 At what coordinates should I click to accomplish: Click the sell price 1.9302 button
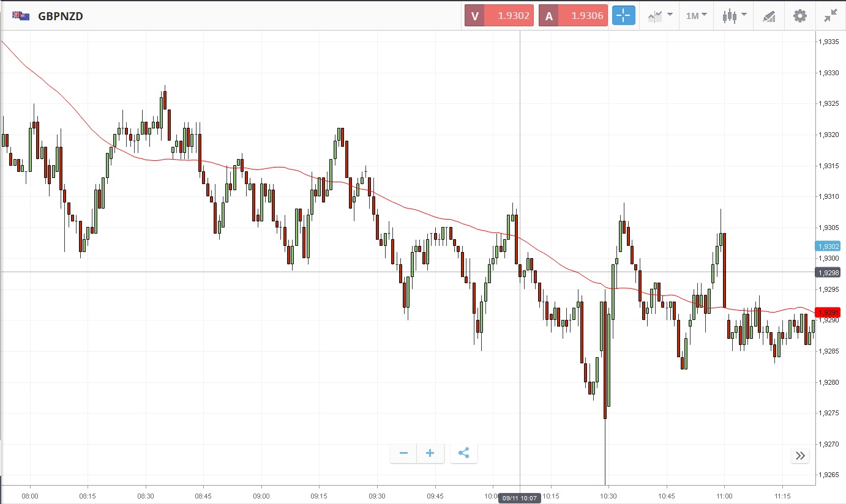point(499,16)
